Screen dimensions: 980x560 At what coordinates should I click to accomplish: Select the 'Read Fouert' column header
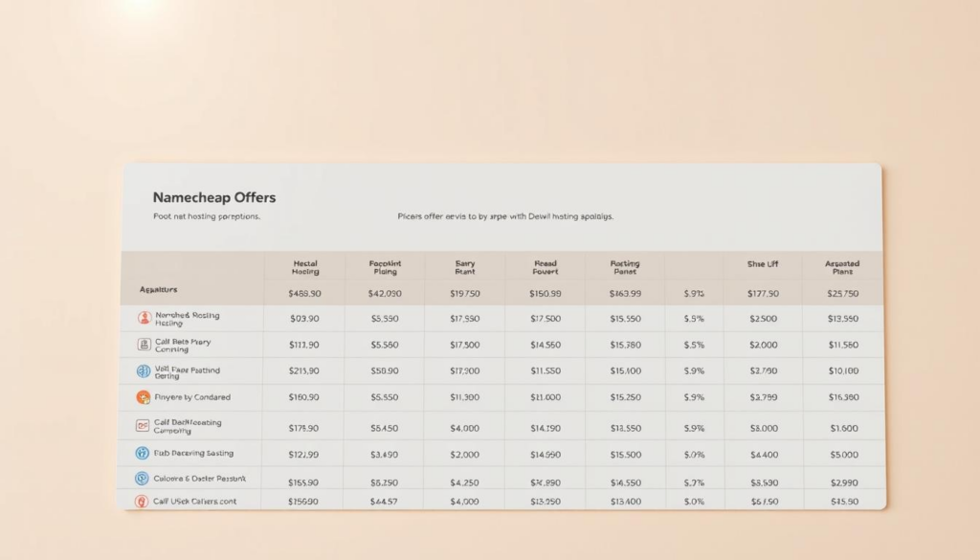[545, 267]
